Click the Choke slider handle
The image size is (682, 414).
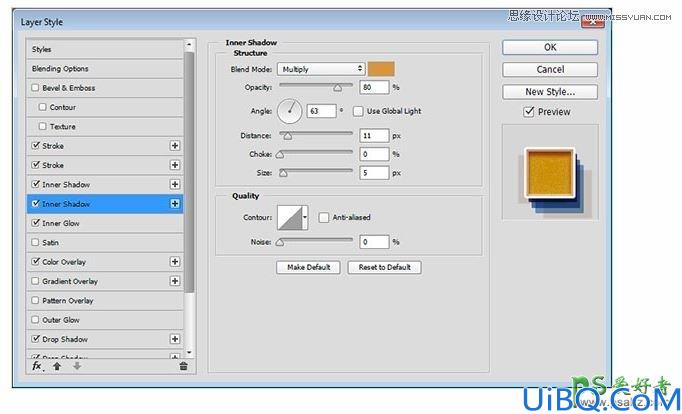[280, 155]
